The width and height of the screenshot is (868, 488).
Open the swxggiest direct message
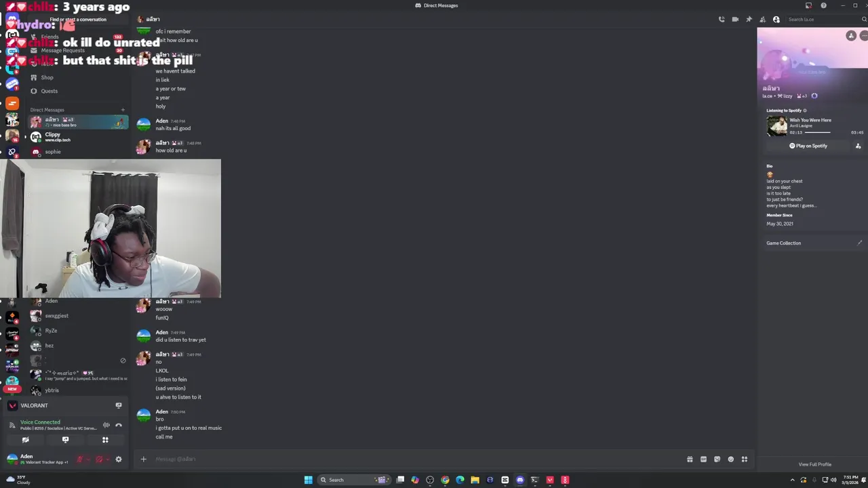[78, 316]
